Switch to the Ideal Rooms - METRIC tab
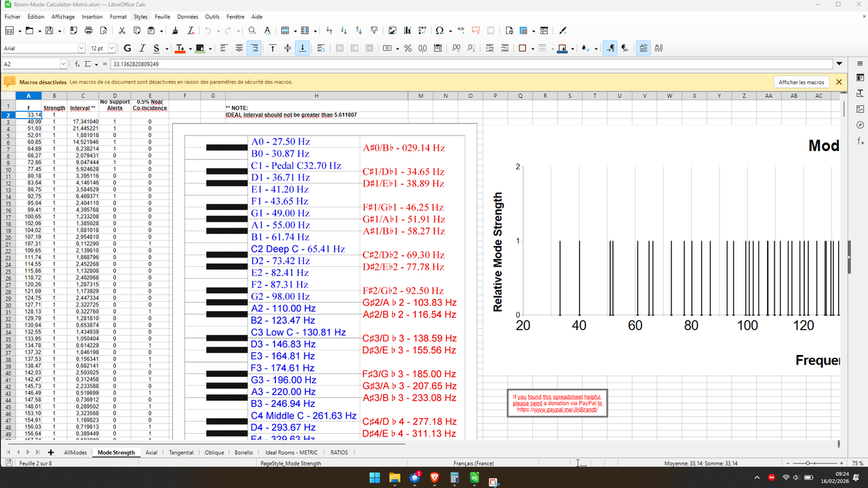Screen dimensions: 868x488 [292, 452]
